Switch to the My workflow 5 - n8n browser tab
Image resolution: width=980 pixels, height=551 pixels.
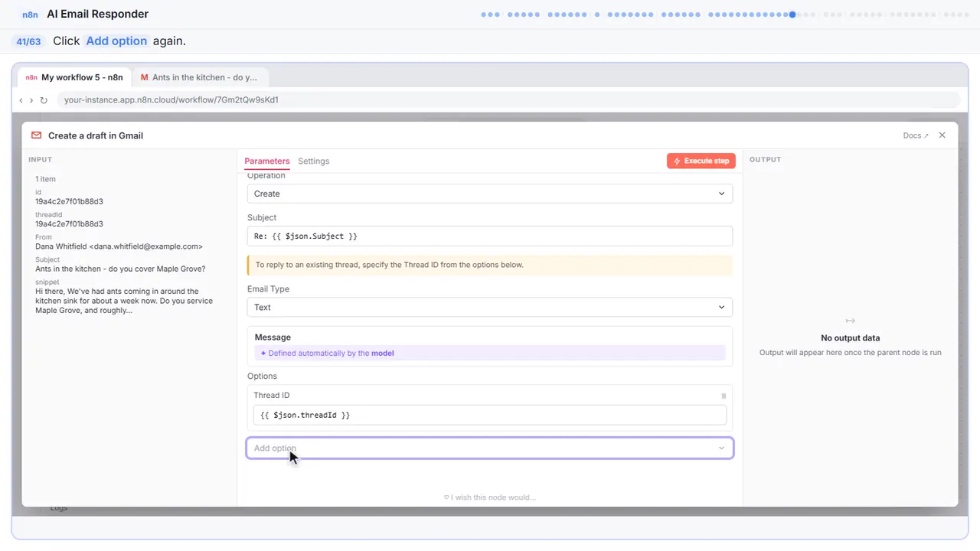tap(75, 77)
